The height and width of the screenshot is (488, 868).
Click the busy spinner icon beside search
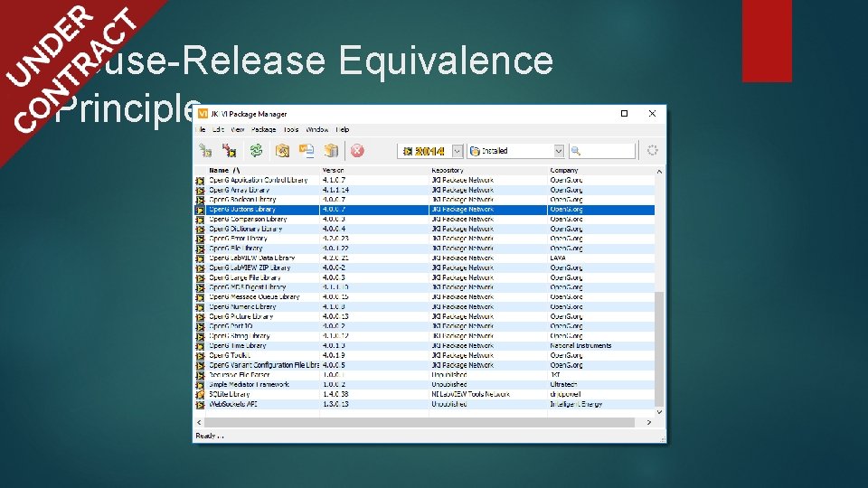pyautogui.click(x=652, y=150)
